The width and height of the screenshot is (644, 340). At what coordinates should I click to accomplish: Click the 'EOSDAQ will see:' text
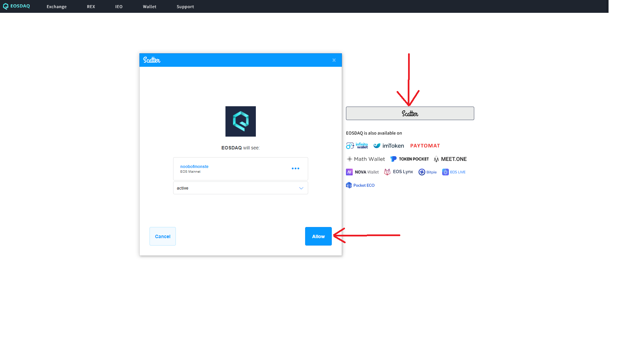click(x=241, y=148)
